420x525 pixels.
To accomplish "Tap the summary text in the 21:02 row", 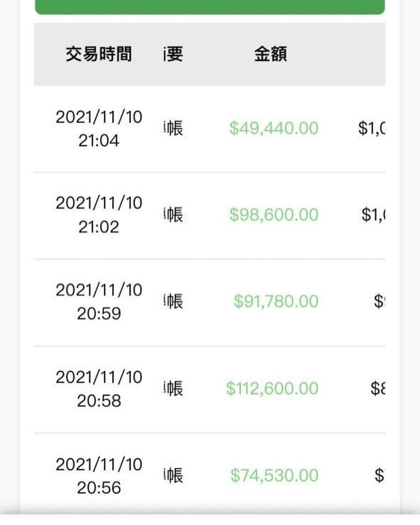I will 174,215.
